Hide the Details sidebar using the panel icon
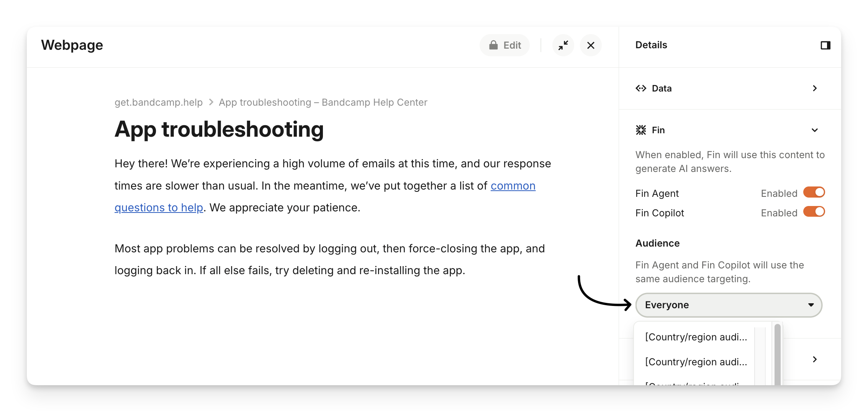 point(825,45)
